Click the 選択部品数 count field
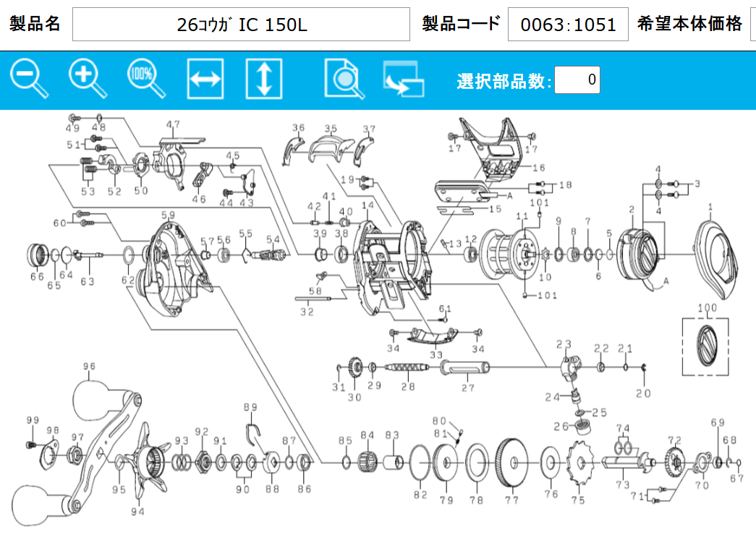The image size is (756, 553). pos(577,80)
